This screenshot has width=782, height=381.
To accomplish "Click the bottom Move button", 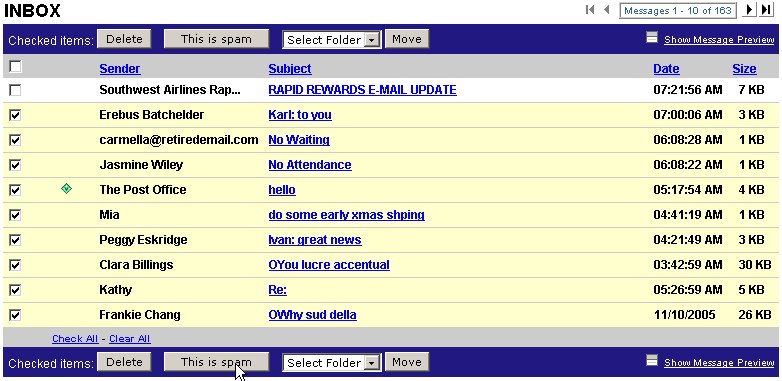I will tap(407, 362).
